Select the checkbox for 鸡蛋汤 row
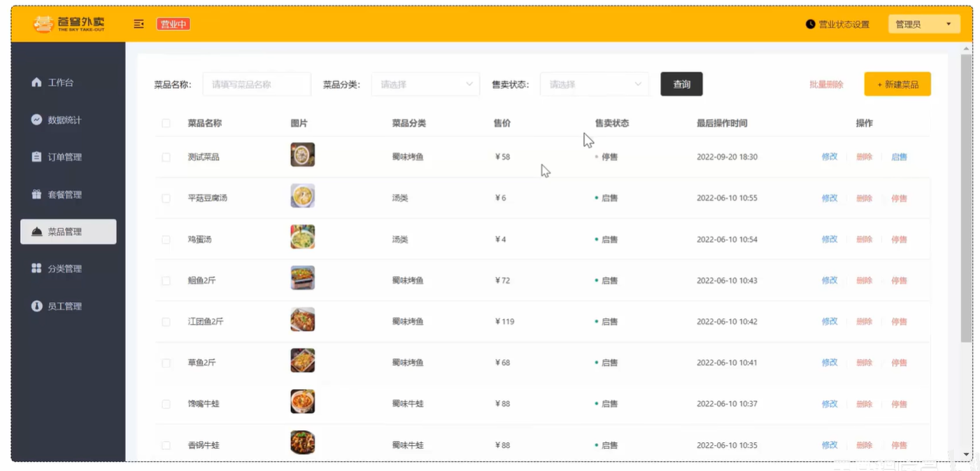980x471 pixels. point(166,239)
